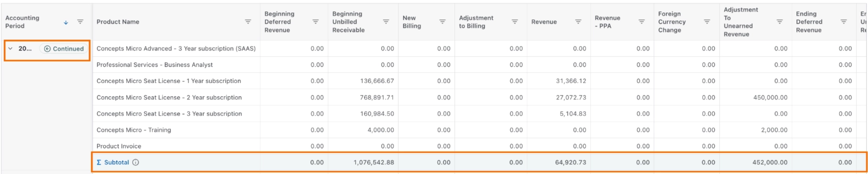Click unearned revenue adjustment 450,000.00

pos(770,98)
